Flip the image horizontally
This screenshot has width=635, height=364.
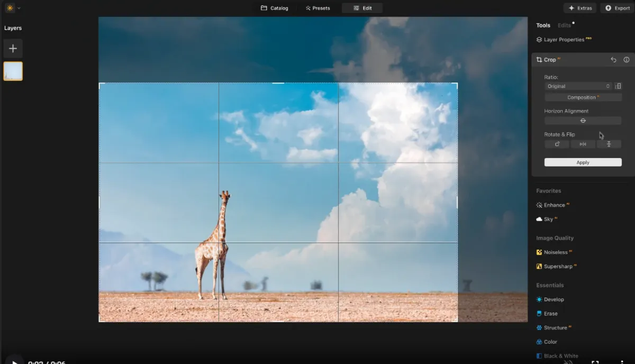[x=583, y=143]
